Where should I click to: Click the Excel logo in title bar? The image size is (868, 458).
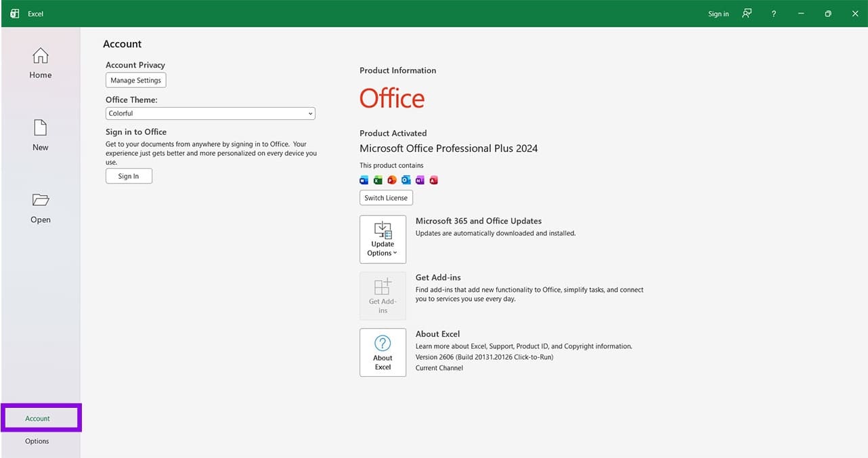point(15,14)
